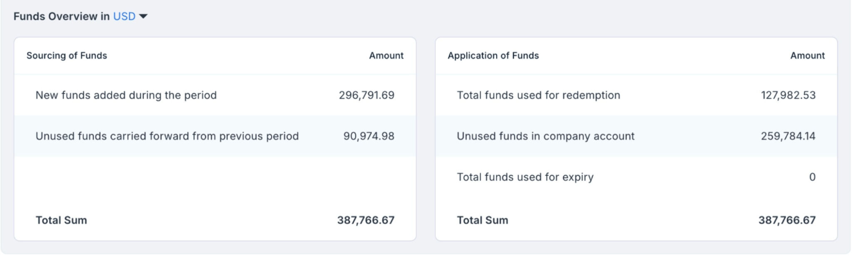
Task: Select Total funds used for redemption
Action: coord(538,95)
